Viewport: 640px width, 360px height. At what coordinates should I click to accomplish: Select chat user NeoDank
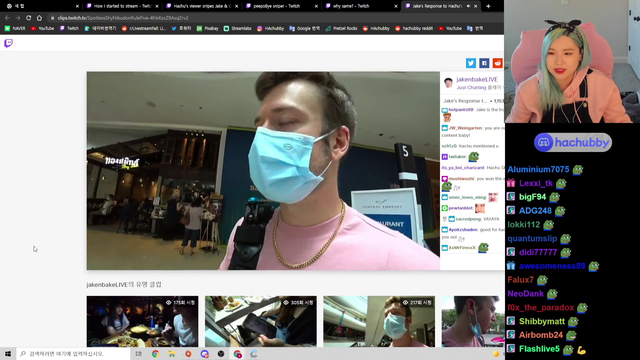pyautogui.click(x=525, y=294)
